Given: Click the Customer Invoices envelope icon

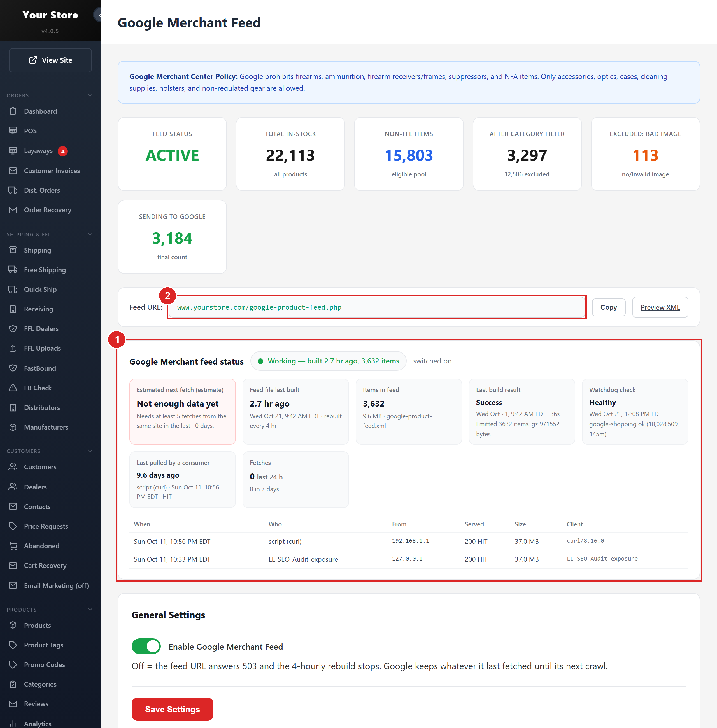Looking at the screenshot, I should (13, 171).
